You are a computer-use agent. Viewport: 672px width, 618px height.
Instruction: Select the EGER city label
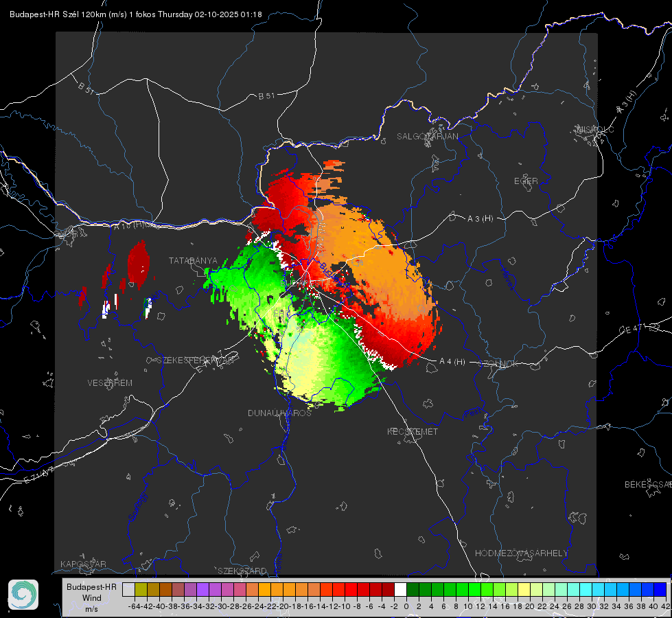(x=526, y=181)
